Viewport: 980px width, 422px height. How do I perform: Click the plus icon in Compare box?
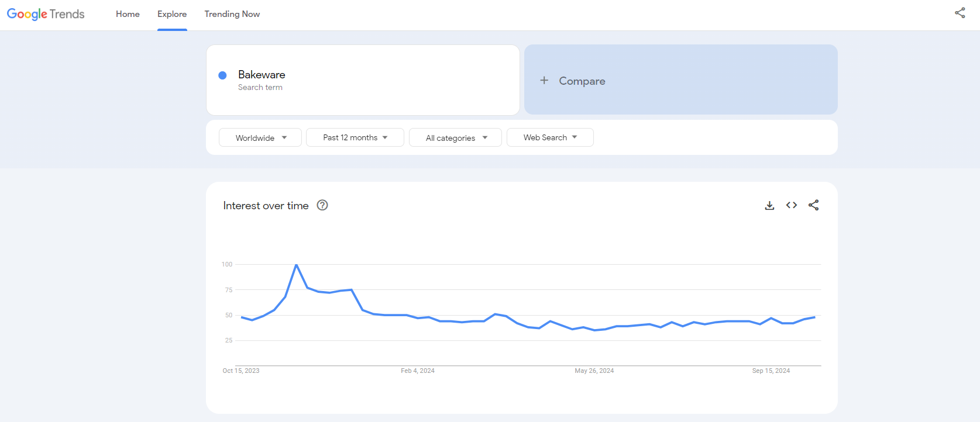(544, 80)
